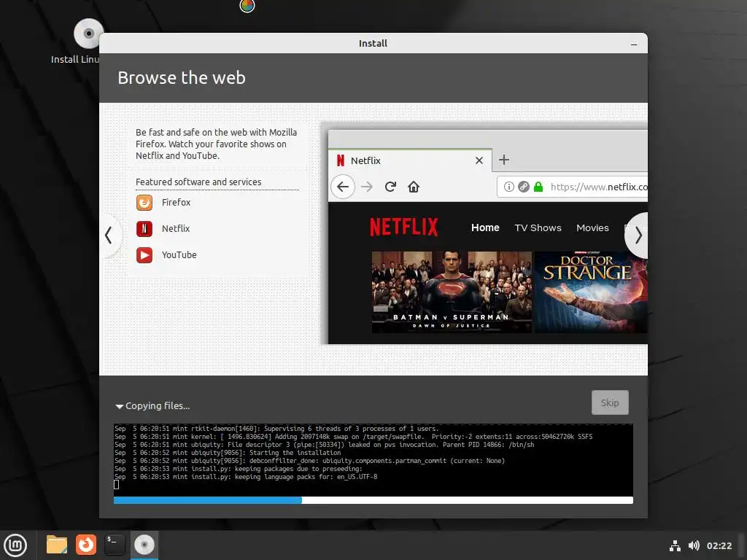Click Home in the Netflix navigation
The image size is (747, 560).
[x=485, y=227]
